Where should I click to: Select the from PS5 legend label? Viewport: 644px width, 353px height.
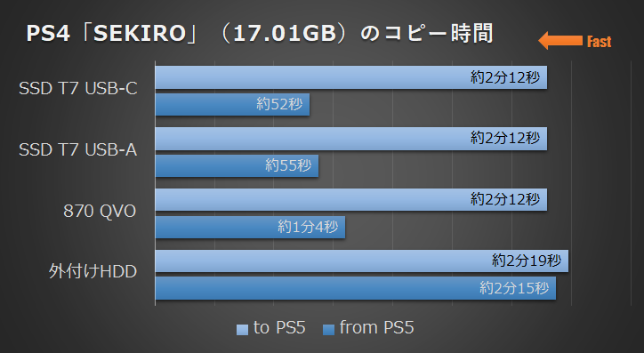coord(376,327)
